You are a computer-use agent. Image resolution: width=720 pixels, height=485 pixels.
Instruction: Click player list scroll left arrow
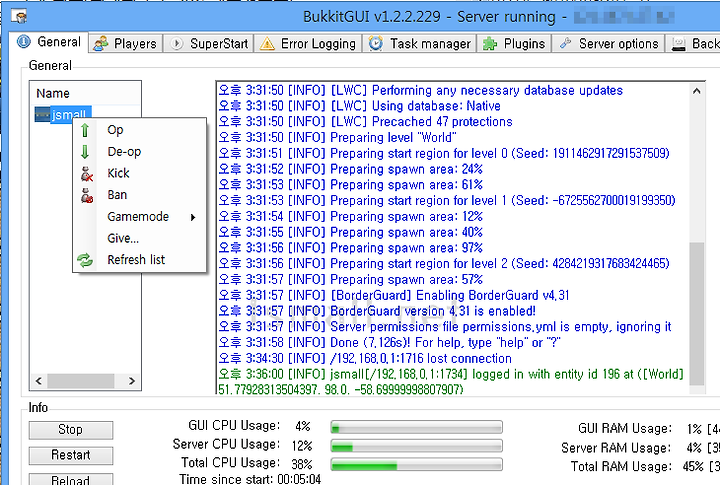click(x=39, y=381)
